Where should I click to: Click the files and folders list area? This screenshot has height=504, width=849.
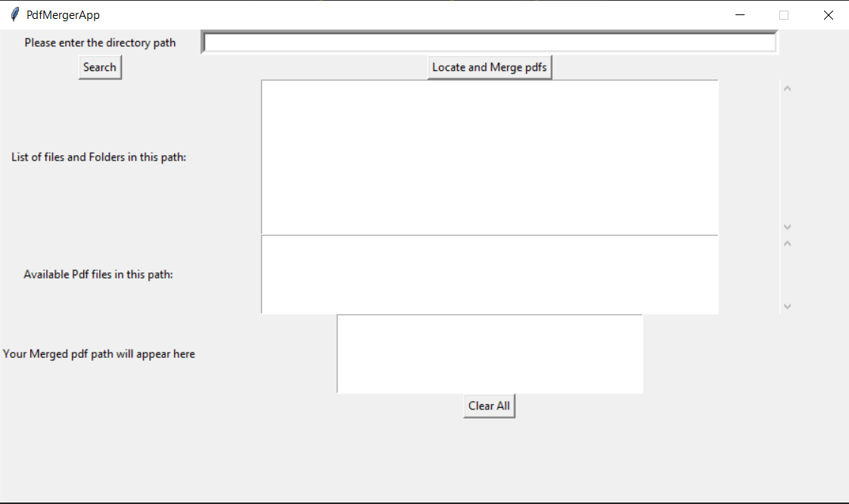coord(489,156)
